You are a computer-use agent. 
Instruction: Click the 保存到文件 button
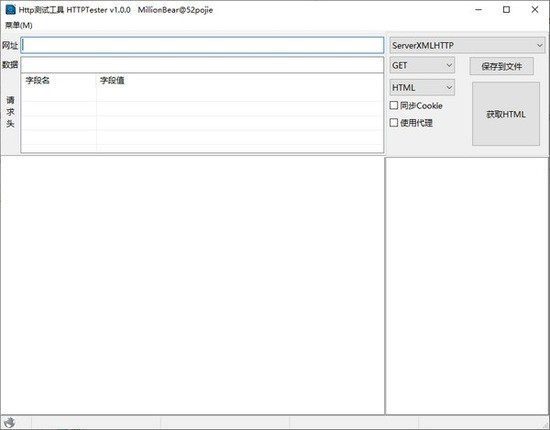click(502, 66)
